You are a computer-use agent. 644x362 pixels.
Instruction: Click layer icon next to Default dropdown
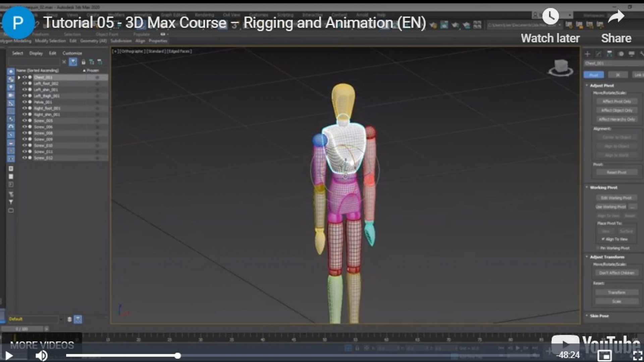pyautogui.click(x=69, y=319)
